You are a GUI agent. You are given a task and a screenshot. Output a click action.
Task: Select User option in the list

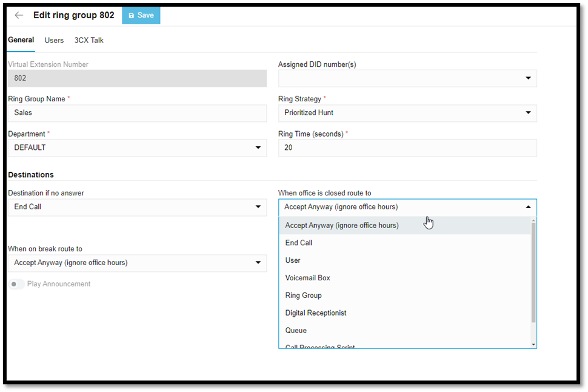point(293,260)
